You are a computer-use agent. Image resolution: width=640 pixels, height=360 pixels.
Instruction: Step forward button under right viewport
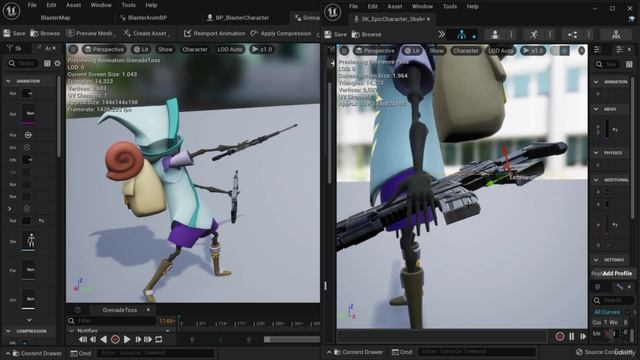(x=583, y=336)
